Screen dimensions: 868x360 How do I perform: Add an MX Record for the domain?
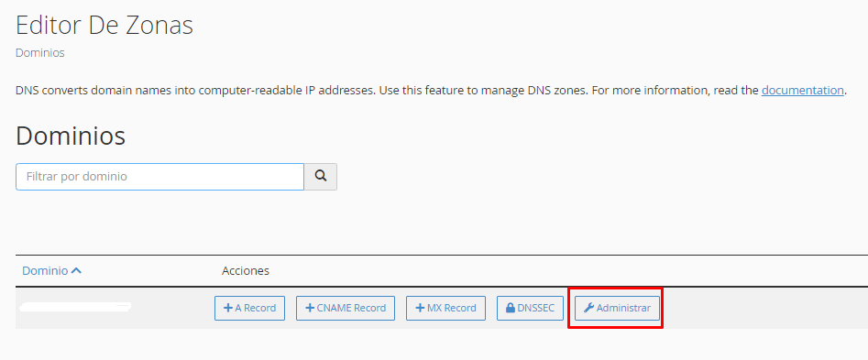pyautogui.click(x=445, y=308)
